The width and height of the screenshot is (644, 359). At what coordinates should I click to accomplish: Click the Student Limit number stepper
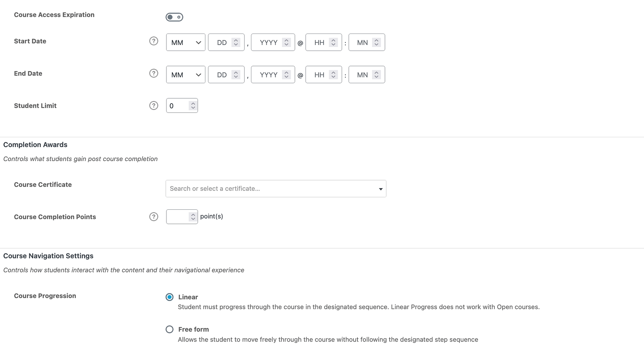(x=193, y=106)
